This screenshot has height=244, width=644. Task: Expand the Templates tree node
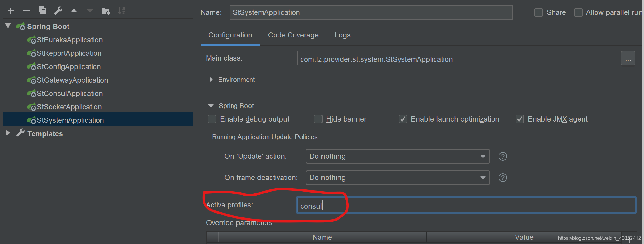coord(8,133)
